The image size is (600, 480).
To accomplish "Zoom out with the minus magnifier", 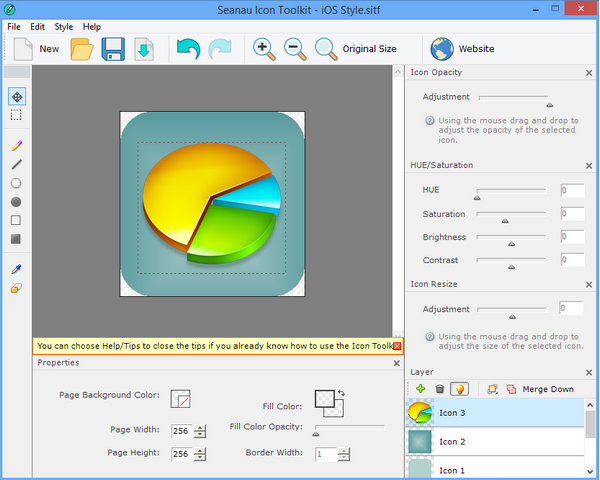I will (x=295, y=49).
